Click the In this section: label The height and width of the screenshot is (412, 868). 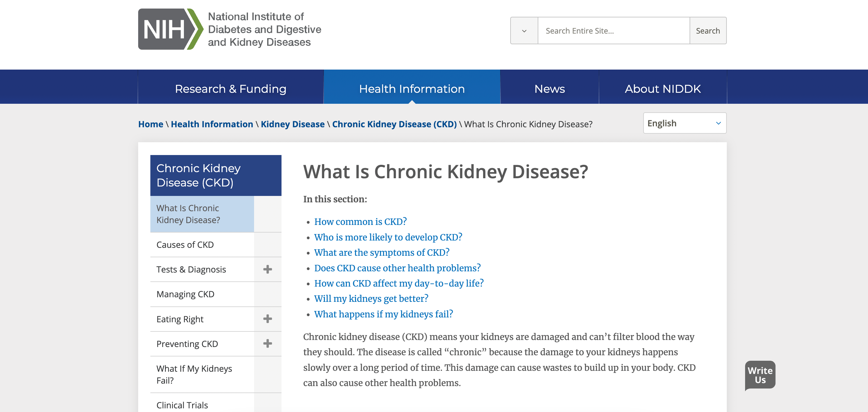click(x=335, y=199)
